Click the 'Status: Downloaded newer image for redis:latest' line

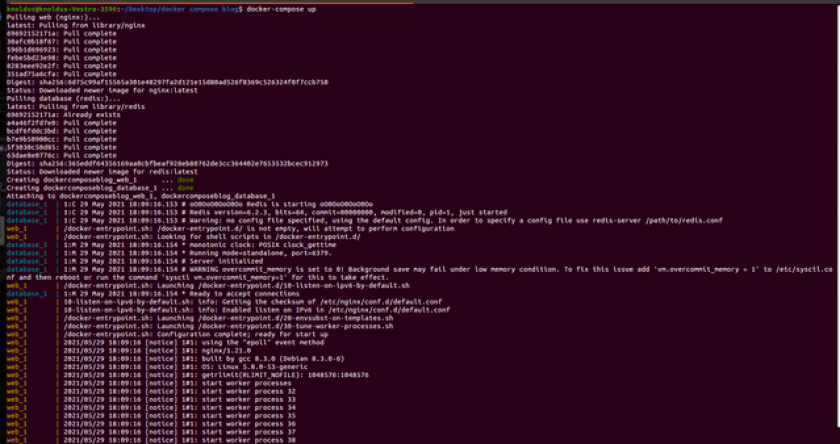tap(102, 172)
